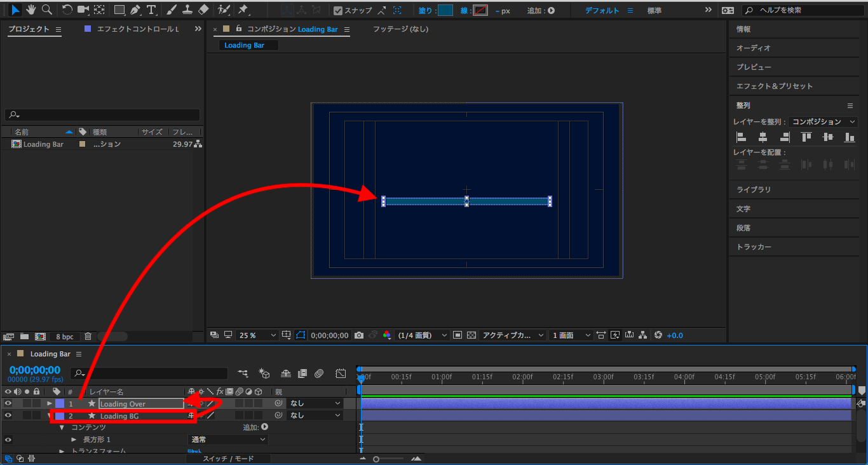868x465 pixels.
Task: Enable the スナップ checkbox
Action: 338,11
